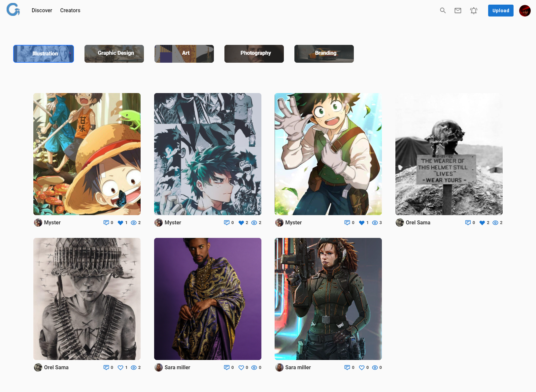The height and width of the screenshot is (392, 536).
Task: Click views eye icon on cyberpunk soldier
Action: point(375,368)
